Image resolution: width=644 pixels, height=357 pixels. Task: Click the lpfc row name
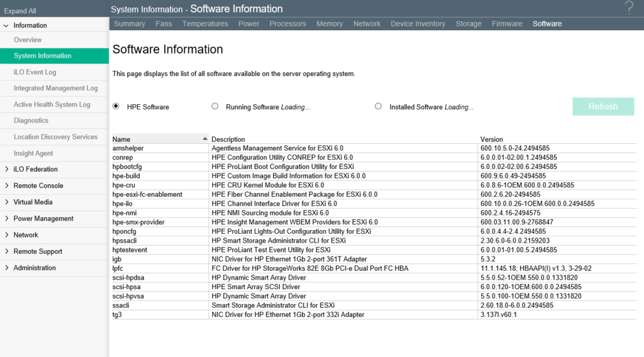tap(118, 268)
